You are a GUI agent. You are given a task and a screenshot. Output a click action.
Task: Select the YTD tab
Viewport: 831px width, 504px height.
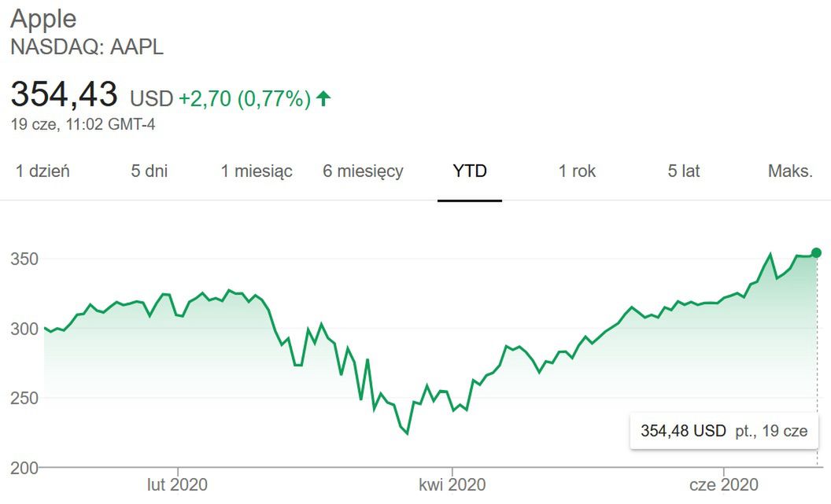tap(470, 171)
